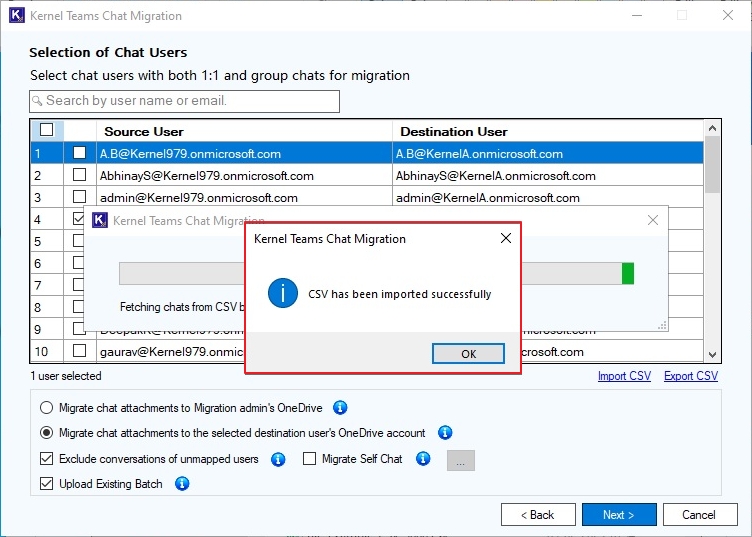Select cell AbhinayS@KernelA.onmicrosoft.com

[x=548, y=175]
